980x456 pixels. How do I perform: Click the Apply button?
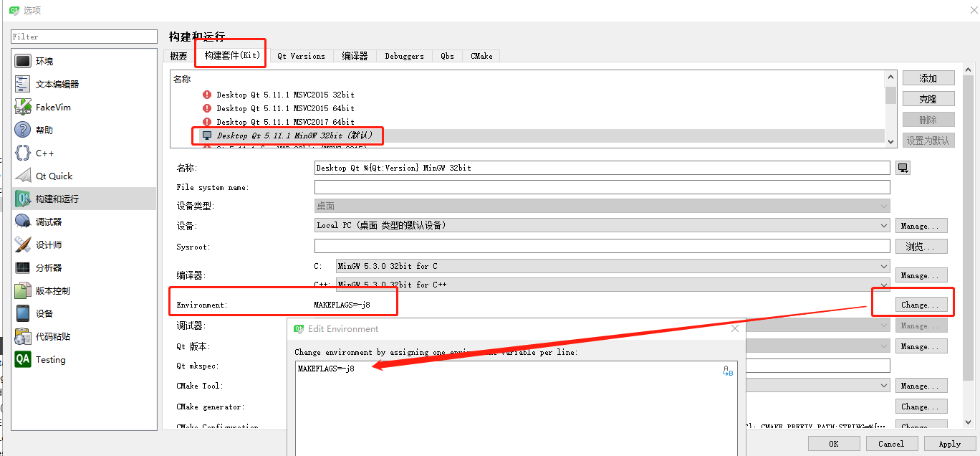950,444
